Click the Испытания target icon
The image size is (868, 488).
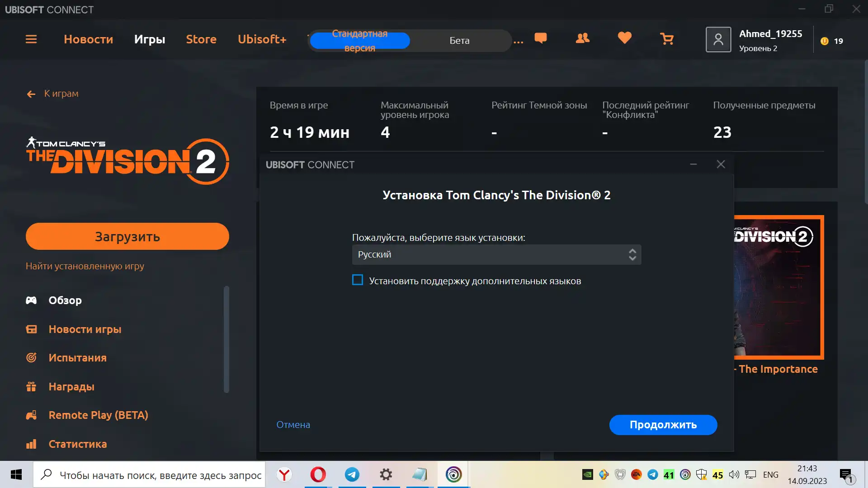click(x=31, y=358)
